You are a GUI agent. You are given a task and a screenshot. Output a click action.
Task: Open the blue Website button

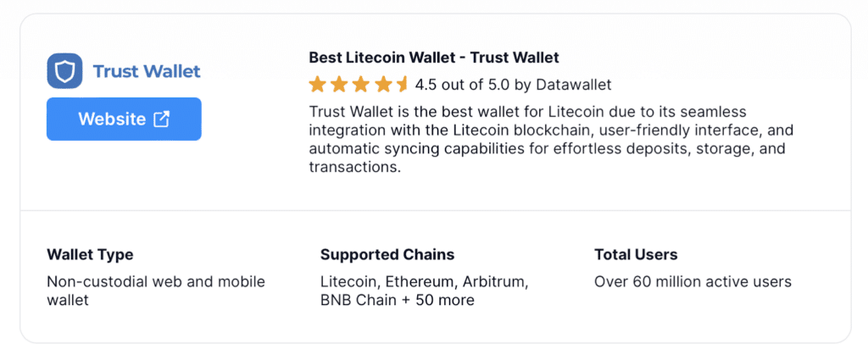124,119
